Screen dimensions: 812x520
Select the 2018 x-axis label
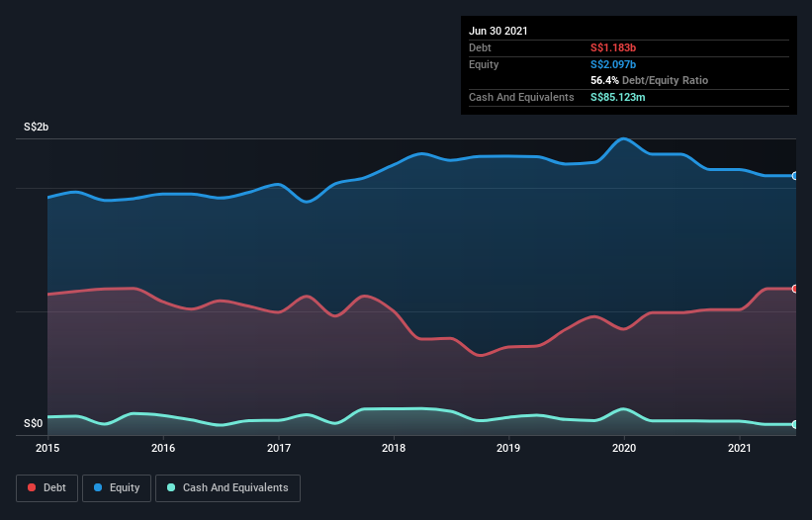tap(394, 448)
